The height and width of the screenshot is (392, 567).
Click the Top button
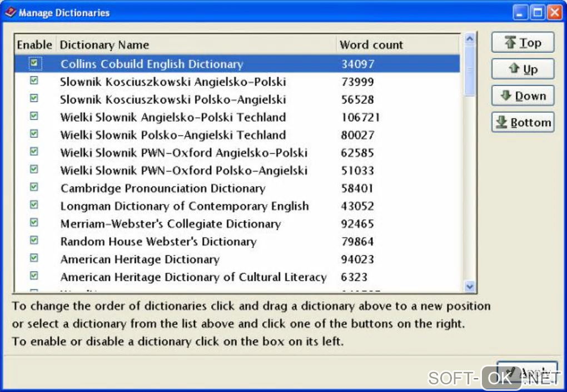(x=523, y=42)
